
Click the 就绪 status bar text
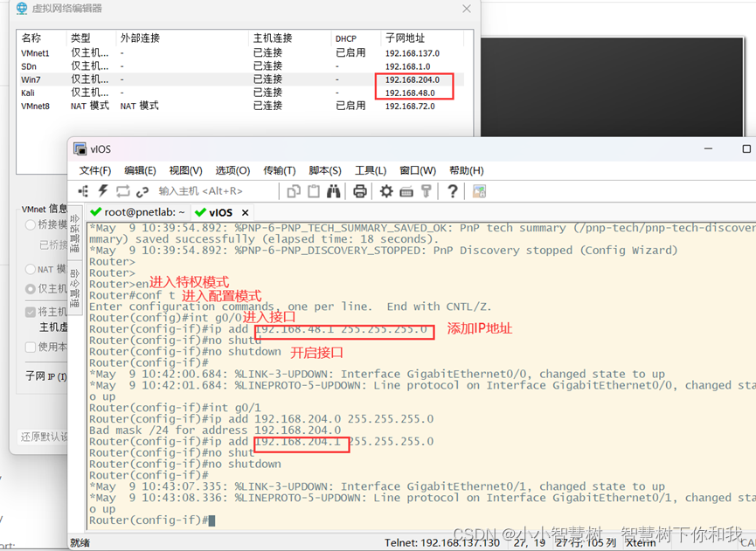tap(80, 543)
